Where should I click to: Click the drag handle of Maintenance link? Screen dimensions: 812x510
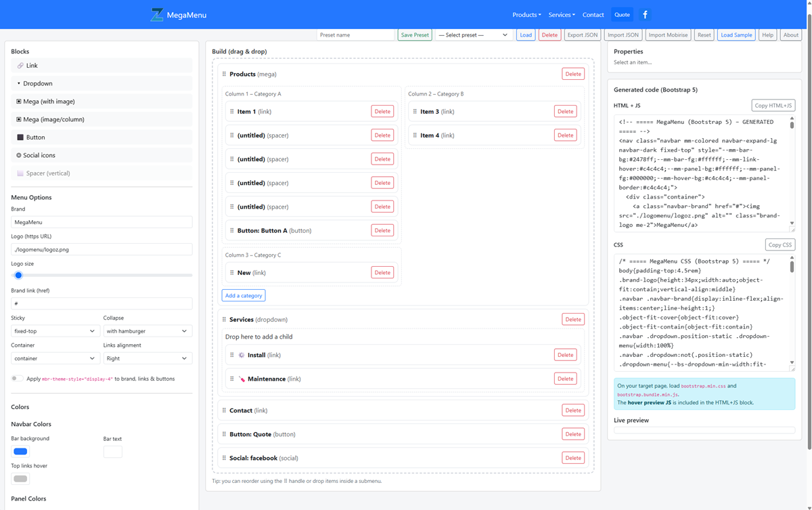click(x=231, y=379)
